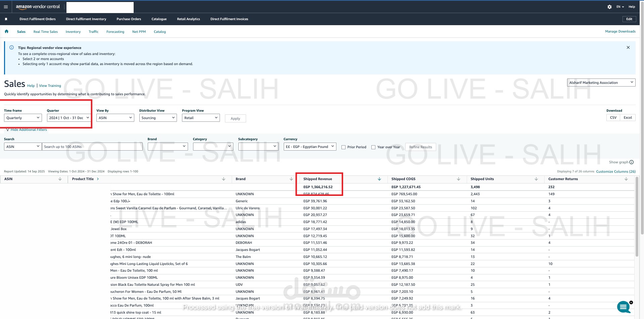The image size is (644, 319).
Task: Switch to the Catalog tab
Action: click(x=160, y=32)
